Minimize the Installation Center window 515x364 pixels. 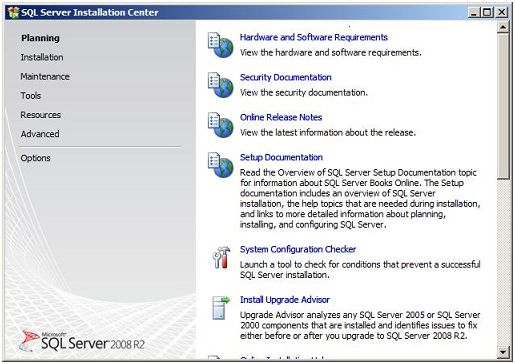coord(473,13)
